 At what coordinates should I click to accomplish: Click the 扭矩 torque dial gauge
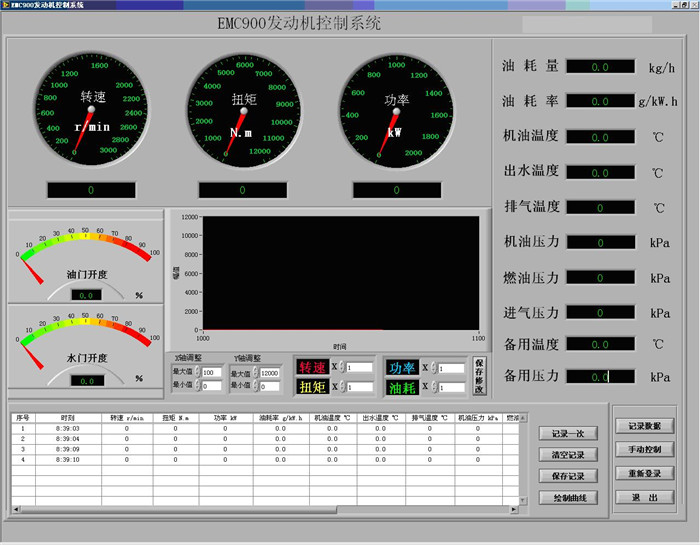pos(243,112)
